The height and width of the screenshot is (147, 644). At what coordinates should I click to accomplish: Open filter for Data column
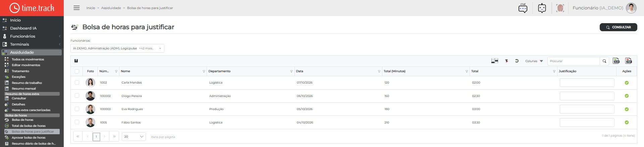379,71
